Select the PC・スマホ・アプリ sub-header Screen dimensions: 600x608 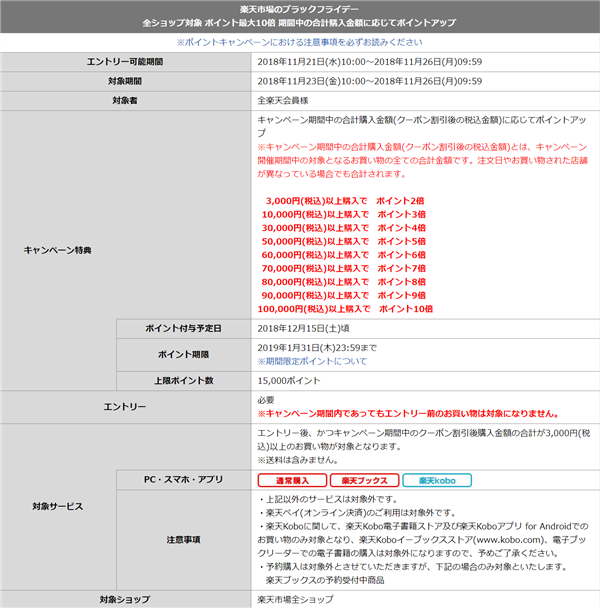pos(183,480)
